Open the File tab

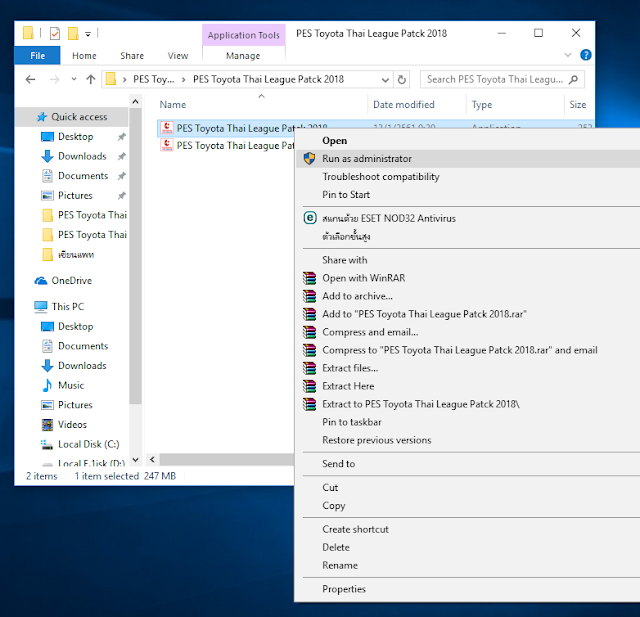coord(38,55)
